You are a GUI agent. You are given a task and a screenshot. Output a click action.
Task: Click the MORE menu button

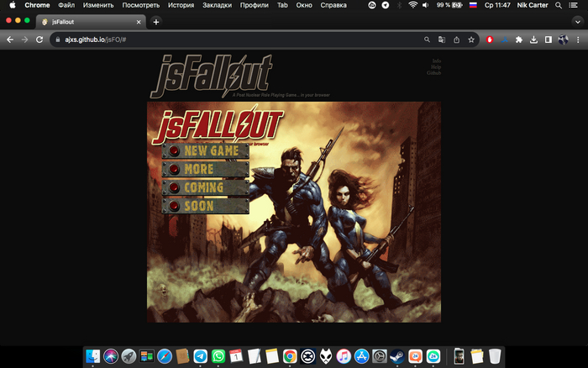[206, 170]
